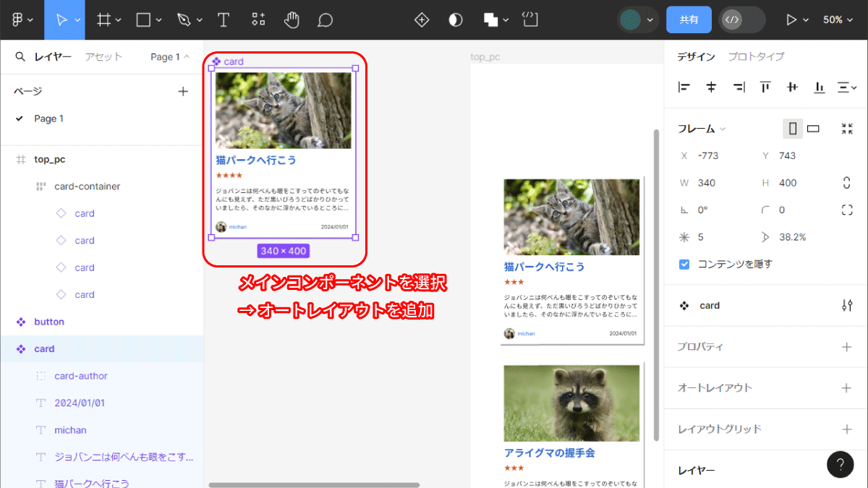
Task: Open 50% zoom dropdown
Action: click(x=838, y=20)
